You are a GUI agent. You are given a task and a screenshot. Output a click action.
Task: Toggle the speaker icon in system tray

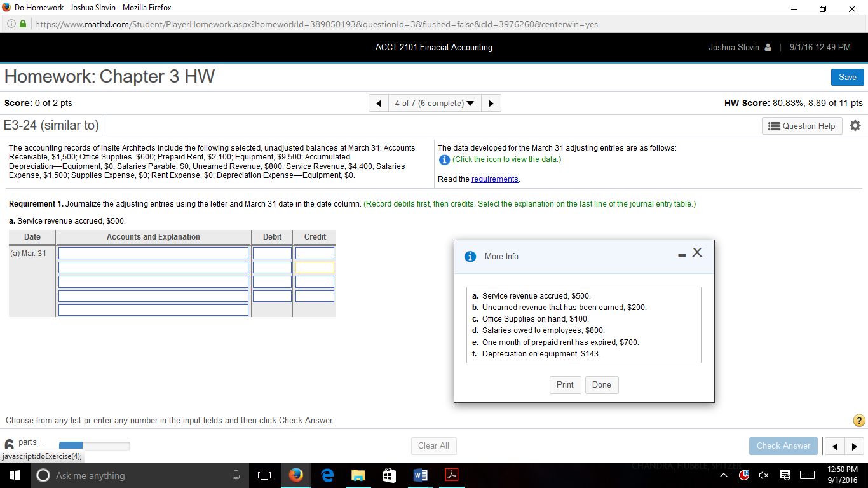763,475
